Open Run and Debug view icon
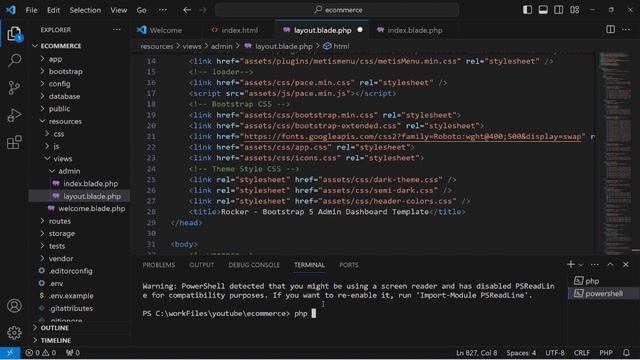Screen dimensions: 640x360 (14, 115)
